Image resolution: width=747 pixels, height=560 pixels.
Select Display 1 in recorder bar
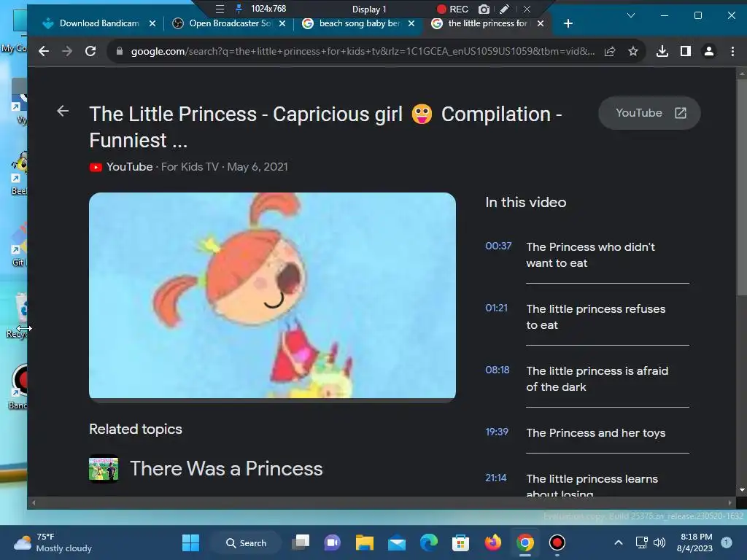click(x=369, y=9)
